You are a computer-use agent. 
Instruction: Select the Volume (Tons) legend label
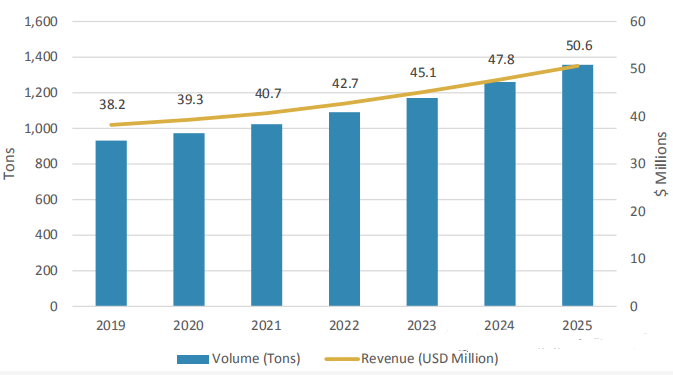(x=256, y=358)
